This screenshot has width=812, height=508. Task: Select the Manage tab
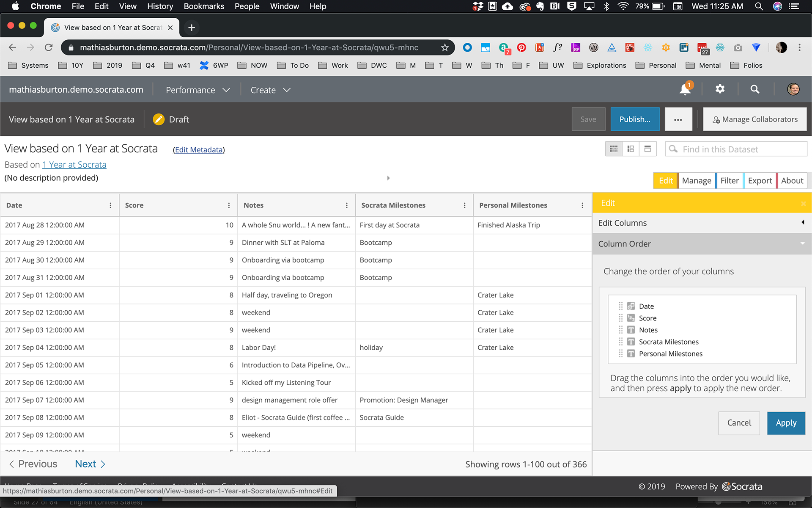pos(697,181)
